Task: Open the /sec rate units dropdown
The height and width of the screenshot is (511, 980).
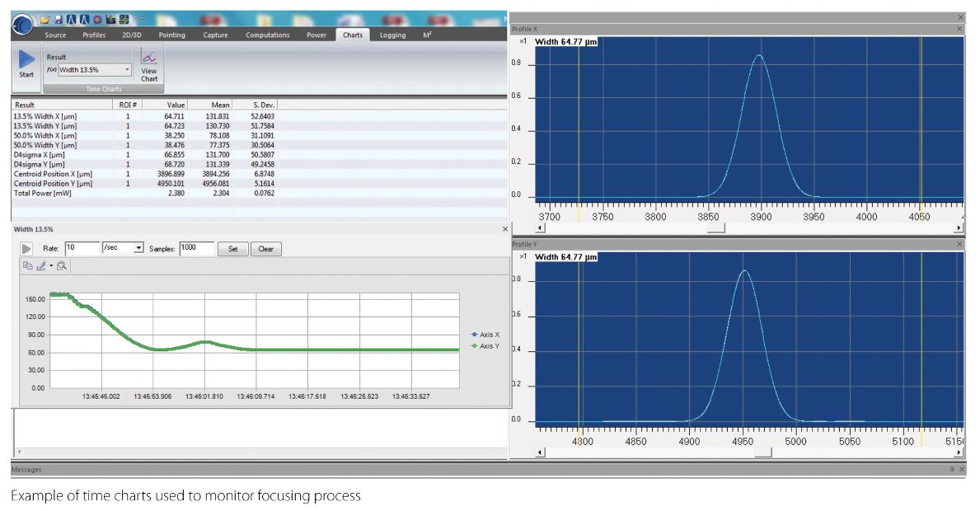Action: tap(138, 248)
